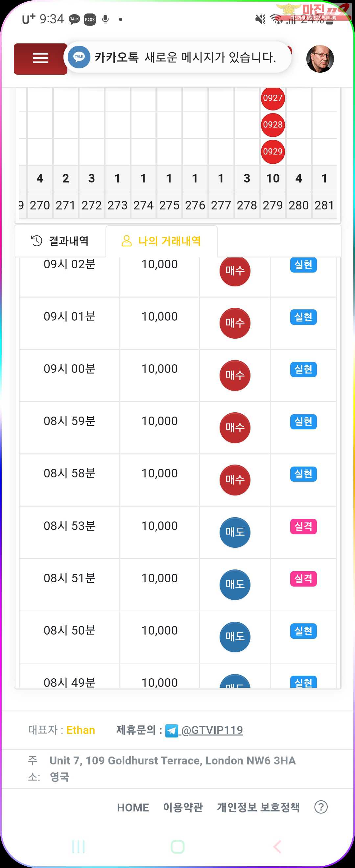The width and height of the screenshot is (355, 868).
Task: Tap the 실격 label for 08시 51분
Action: coord(303,579)
